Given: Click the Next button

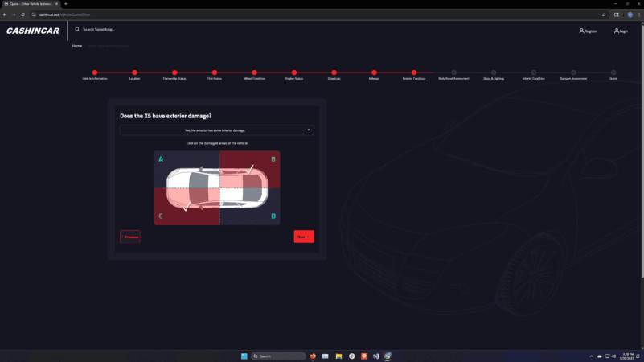Looking at the screenshot, I should click(x=303, y=237).
